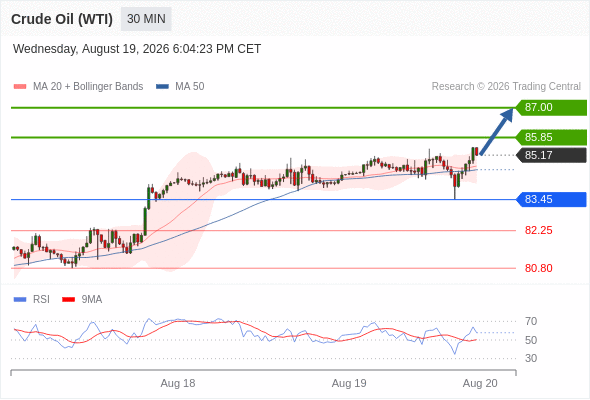The image size is (590, 400).
Task: Click the blue RSI legend swatch
Action: click(x=20, y=300)
